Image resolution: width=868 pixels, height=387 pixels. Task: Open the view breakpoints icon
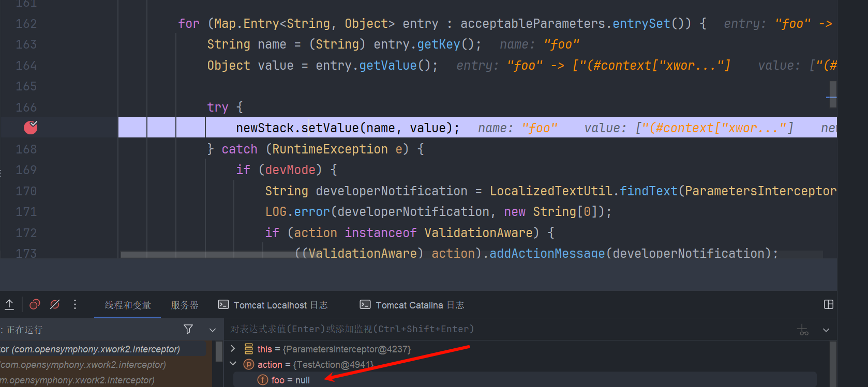[x=35, y=305]
